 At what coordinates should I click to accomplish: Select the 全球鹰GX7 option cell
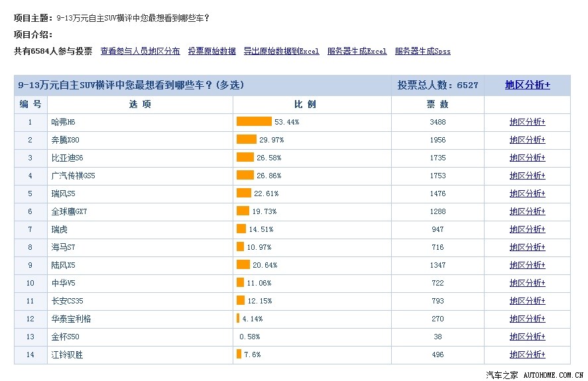pyautogui.click(x=140, y=212)
